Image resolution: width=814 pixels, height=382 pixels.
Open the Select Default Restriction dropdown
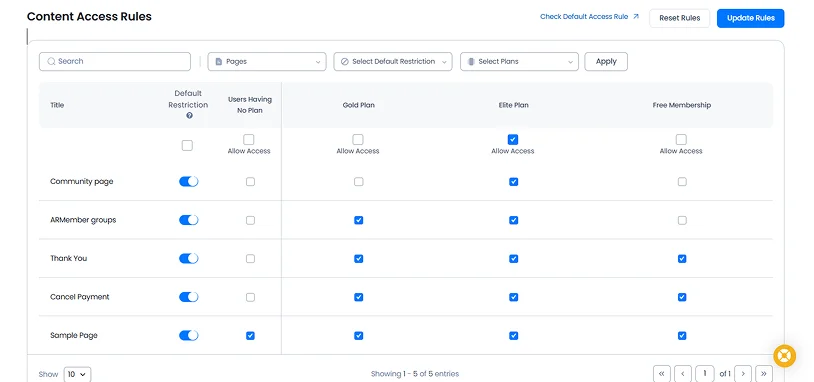coord(393,61)
